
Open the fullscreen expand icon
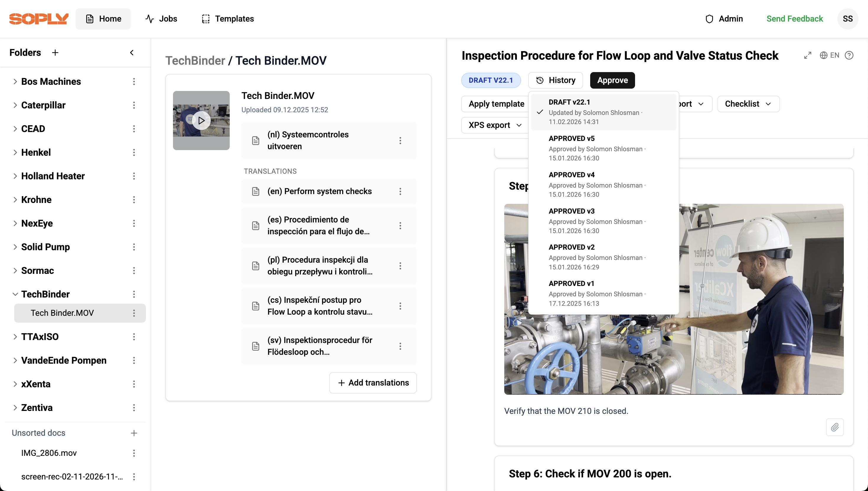tap(808, 55)
